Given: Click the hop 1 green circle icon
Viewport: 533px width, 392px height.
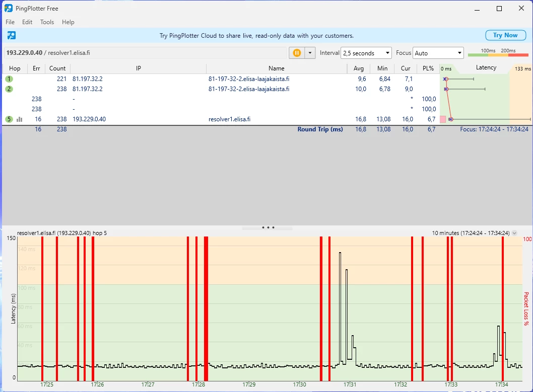Looking at the screenshot, I should [9, 79].
